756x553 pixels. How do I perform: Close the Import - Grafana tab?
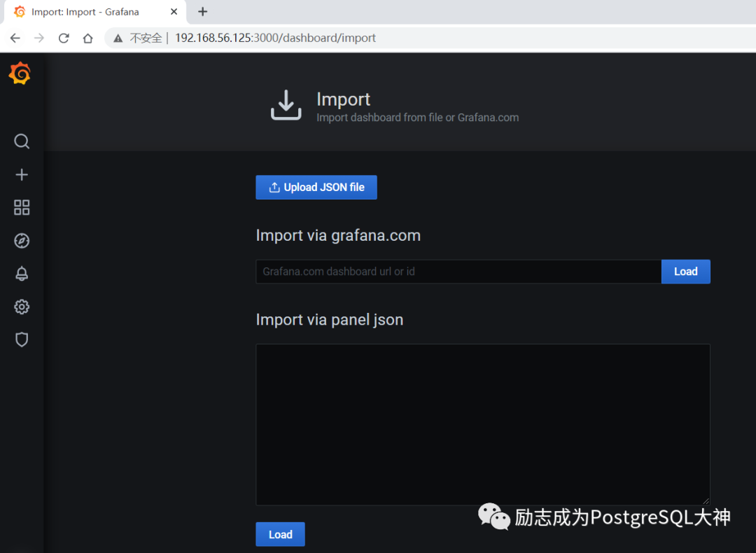[174, 12]
